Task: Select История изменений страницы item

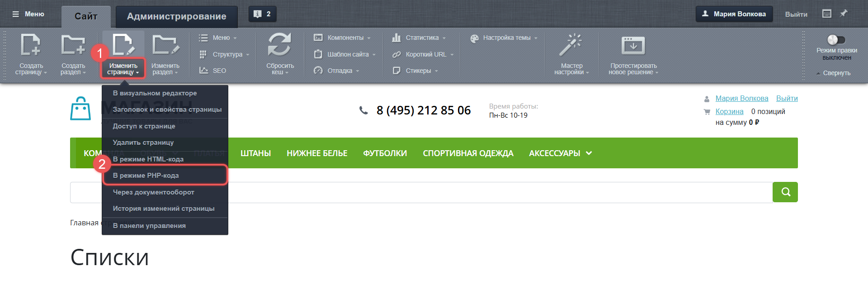Action: point(165,209)
